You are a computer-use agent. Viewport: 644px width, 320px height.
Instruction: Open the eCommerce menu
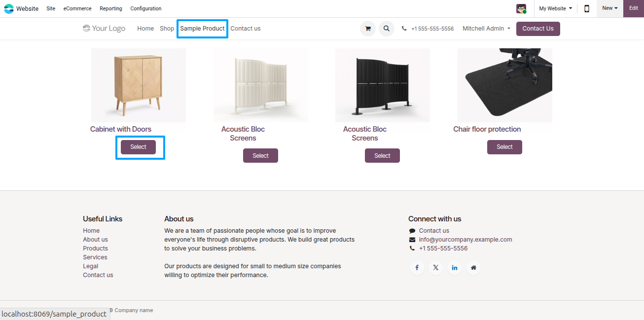pos(77,8)
